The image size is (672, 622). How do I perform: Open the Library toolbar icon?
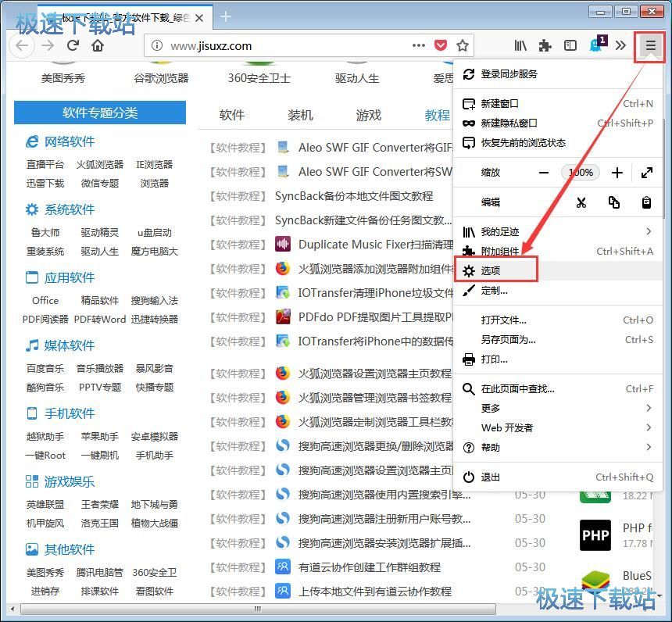point(520,45)
